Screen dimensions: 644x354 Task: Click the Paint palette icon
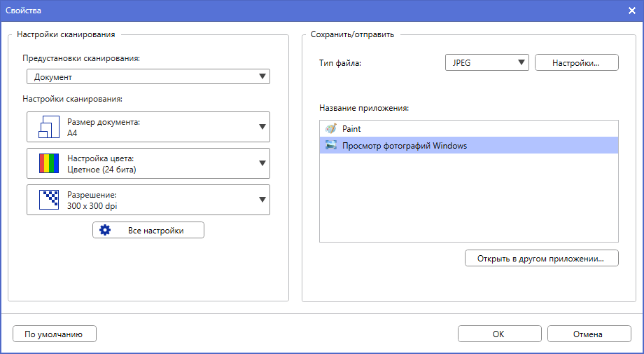pyautogui.click(x=330, y=129)
